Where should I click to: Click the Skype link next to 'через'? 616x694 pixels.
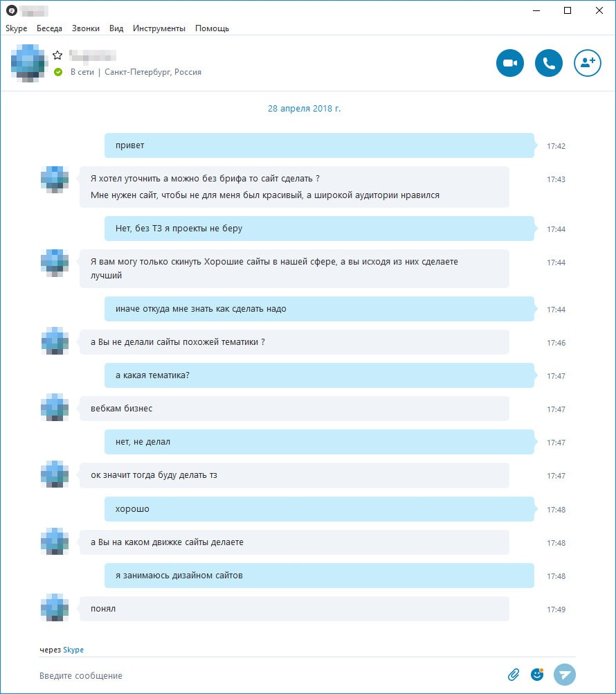73,650
